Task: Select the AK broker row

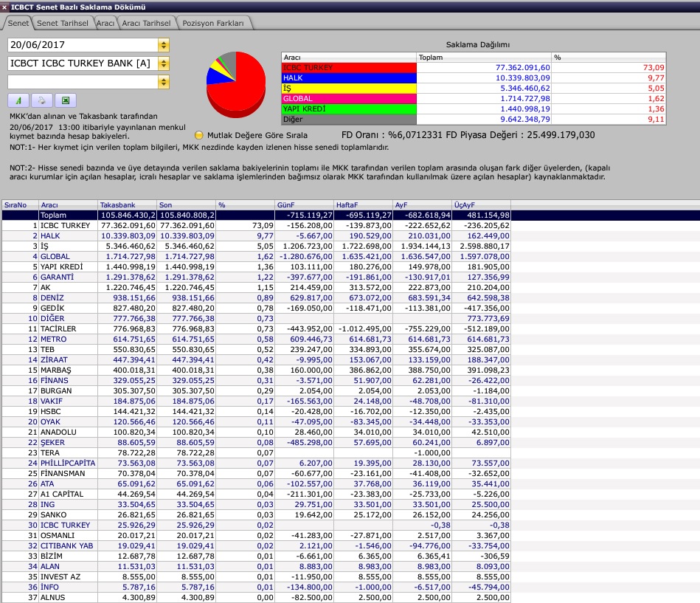Action: tap(256, 287)
